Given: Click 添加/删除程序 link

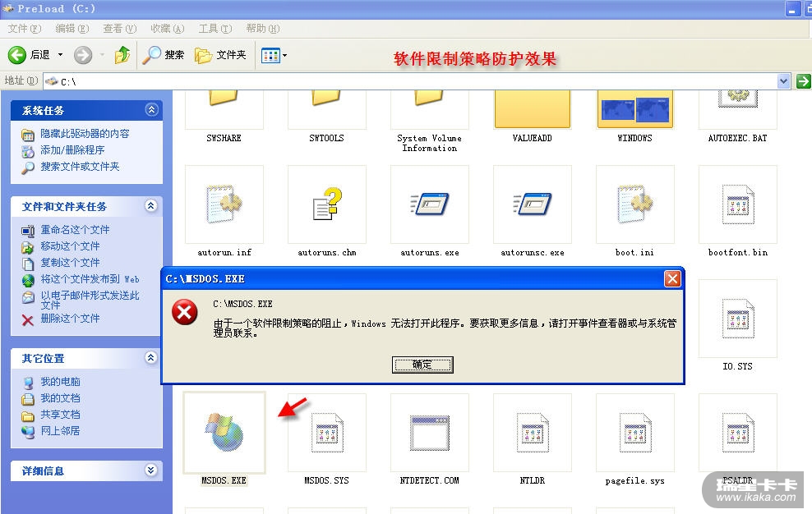Looking at the screenshot, I should point(72,150).
